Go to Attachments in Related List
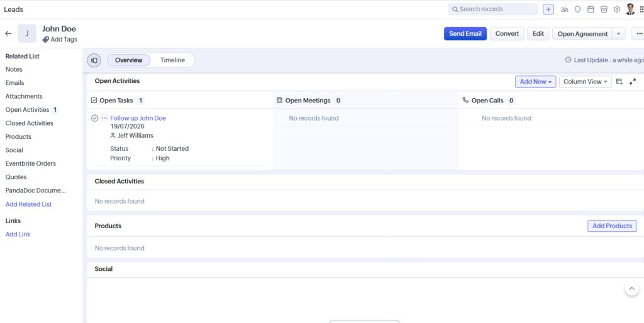644x323 pixels. coord(24,96)
